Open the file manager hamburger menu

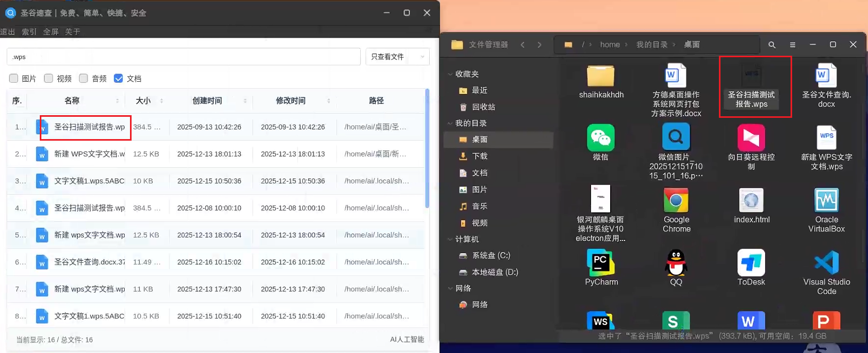coord(793,45)
